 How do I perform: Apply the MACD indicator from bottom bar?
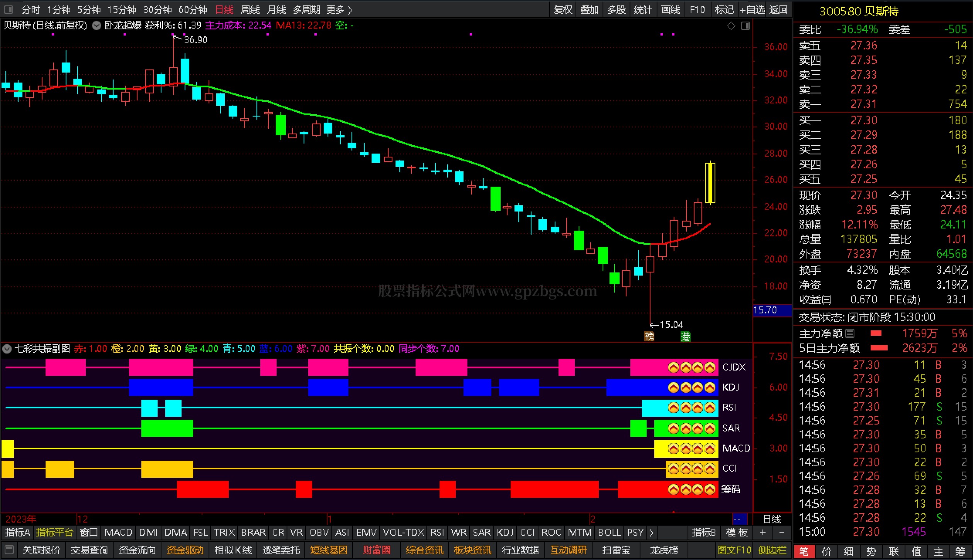pyautogui.click(x=119, y=533)
